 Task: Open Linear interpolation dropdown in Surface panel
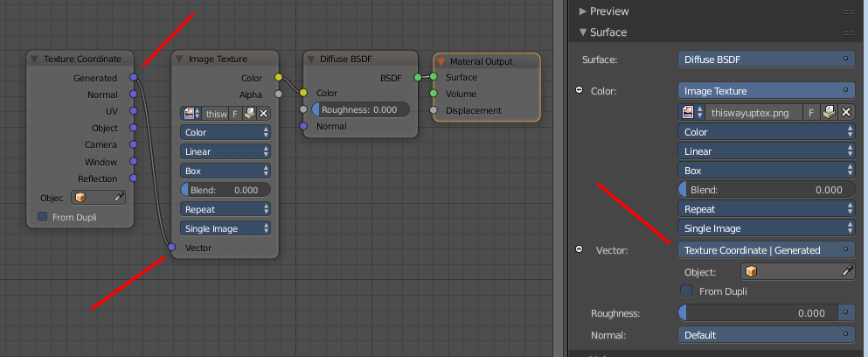point(767,151)
